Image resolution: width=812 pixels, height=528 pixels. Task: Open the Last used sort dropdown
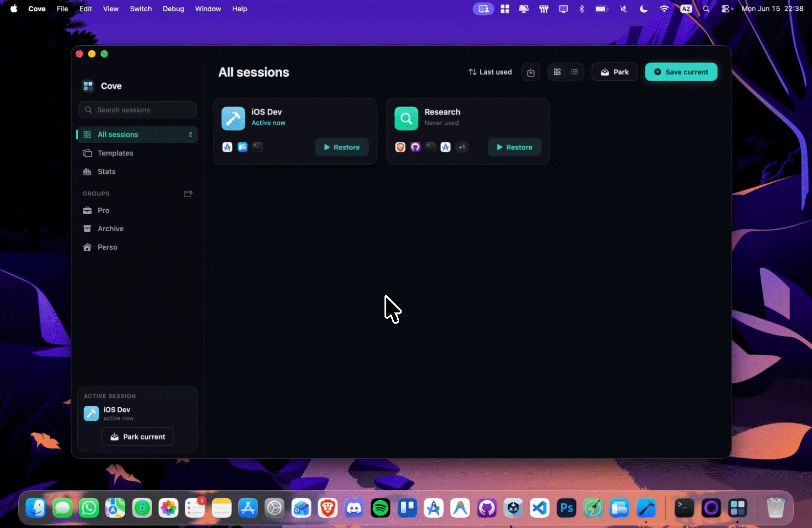tap(490, 72)
